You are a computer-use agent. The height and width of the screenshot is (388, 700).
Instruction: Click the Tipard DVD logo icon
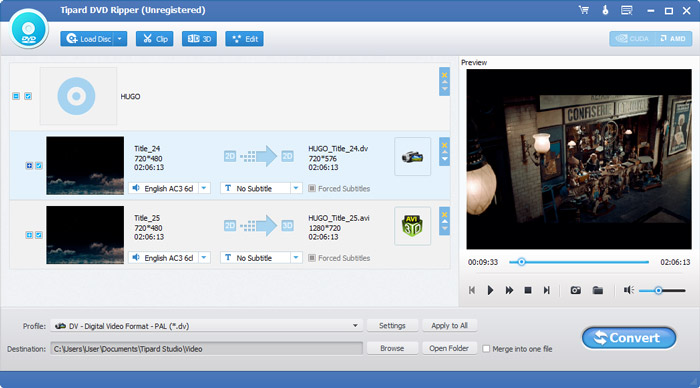pyautogui.click(x=29, y=29)
